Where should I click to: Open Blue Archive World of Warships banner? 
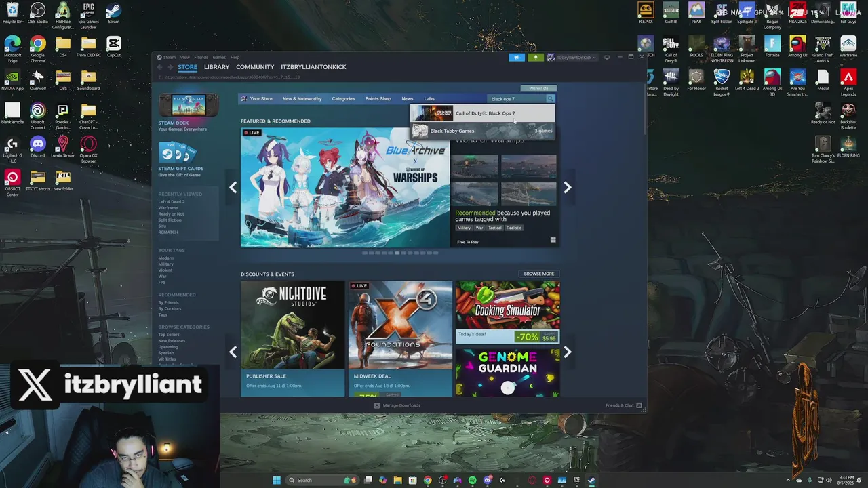point(345,187)
